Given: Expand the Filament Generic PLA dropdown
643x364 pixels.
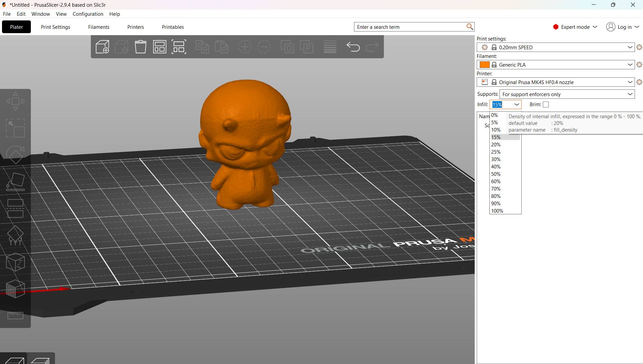Looking at the screenshot, I should pyautogui.click(x=630, y=65).
